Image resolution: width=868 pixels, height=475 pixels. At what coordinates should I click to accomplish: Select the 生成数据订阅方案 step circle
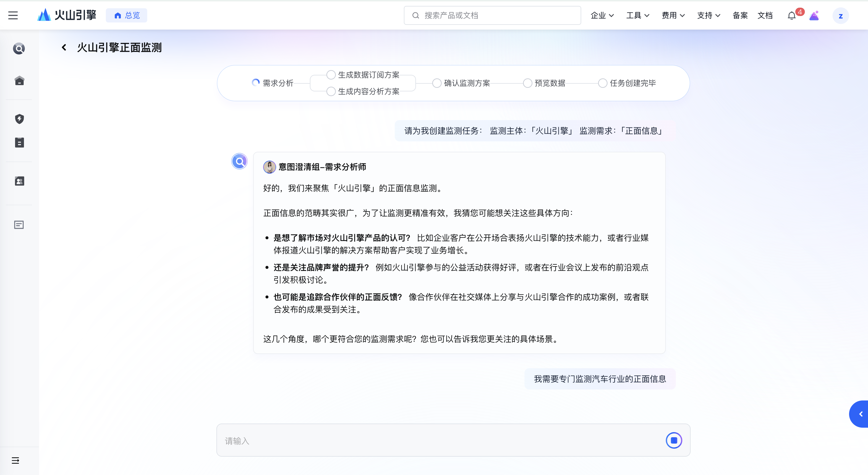pyautogui.click(x=331, y=75)
